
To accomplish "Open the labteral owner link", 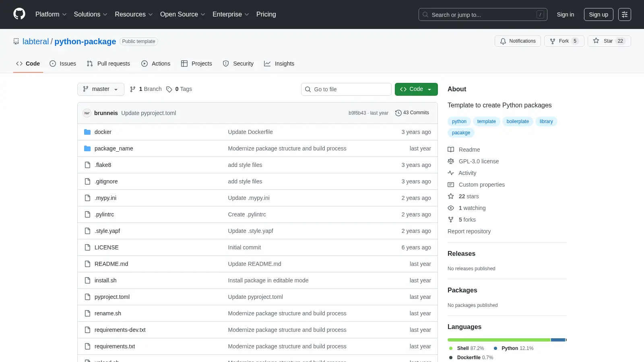I will (x=35, y=41).
